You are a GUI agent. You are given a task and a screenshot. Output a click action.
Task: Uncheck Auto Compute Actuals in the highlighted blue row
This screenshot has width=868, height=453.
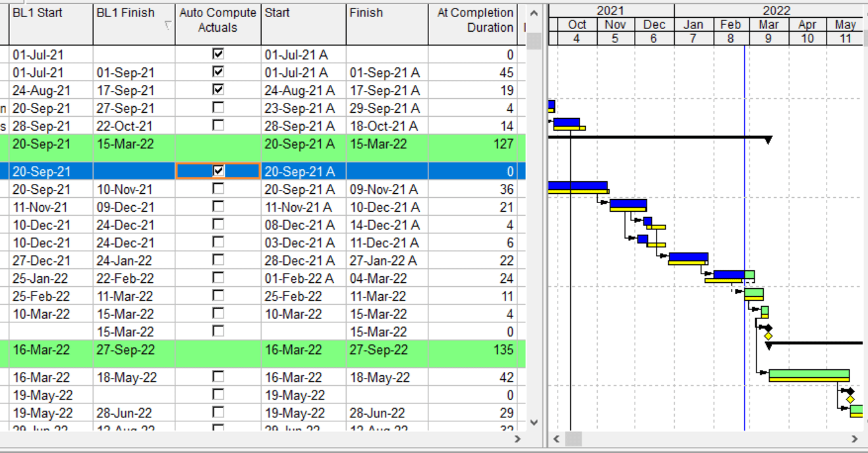pyautogui.click(x=218, y=171)
